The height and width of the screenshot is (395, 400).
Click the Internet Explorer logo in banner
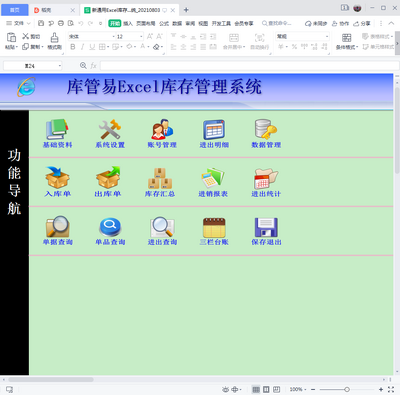pyautogui.click(x=26, y=87)
